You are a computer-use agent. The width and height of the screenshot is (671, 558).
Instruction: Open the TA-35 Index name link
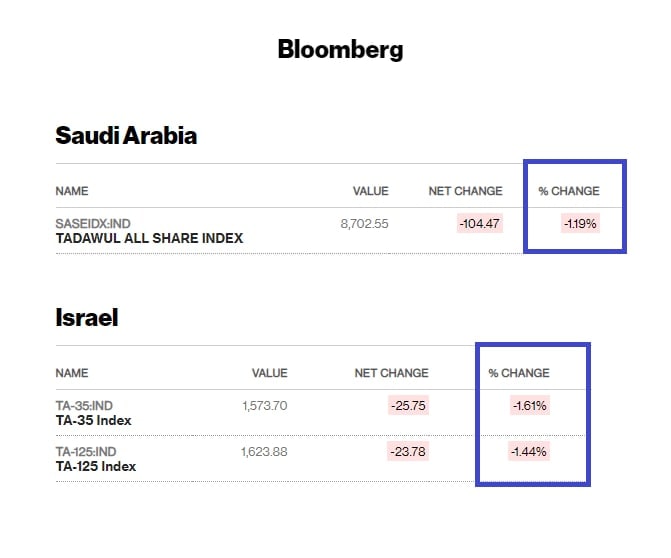click(93, 420)
